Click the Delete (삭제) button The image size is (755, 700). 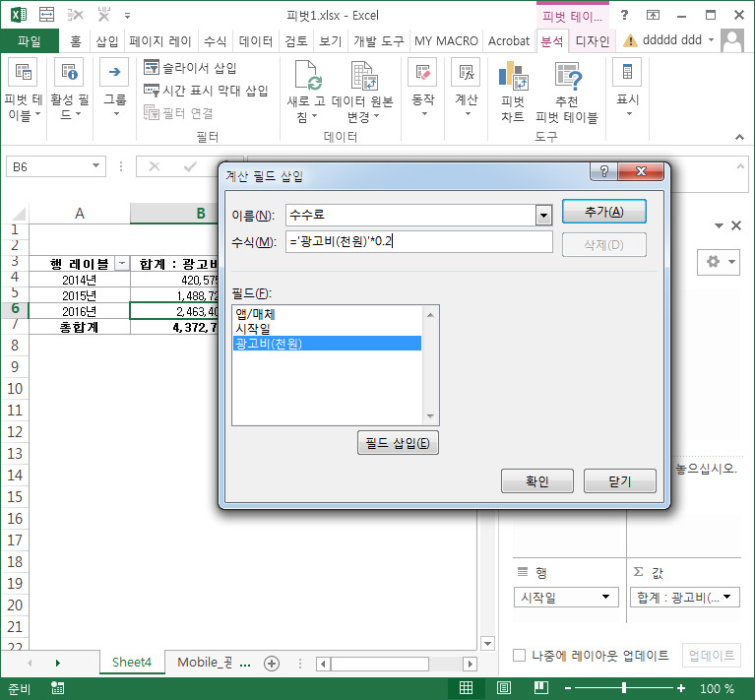603,245
